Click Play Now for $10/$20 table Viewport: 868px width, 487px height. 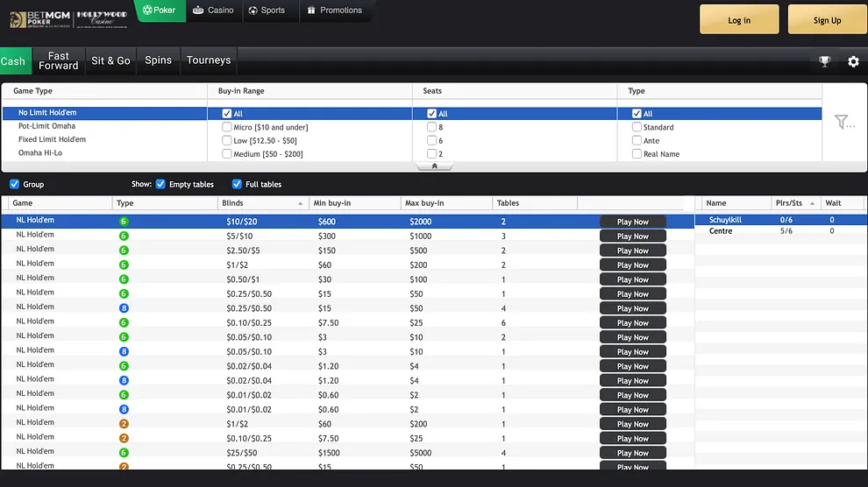(x=633, y=222)
